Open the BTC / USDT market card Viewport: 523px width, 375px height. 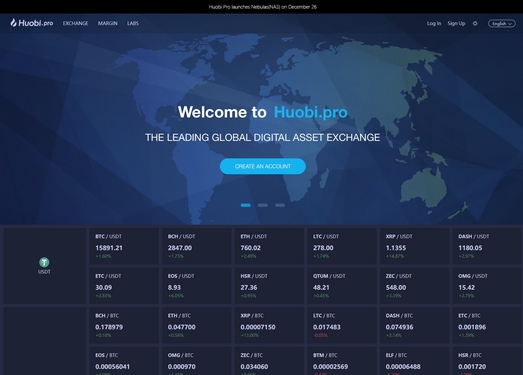[x=124, y=246]
